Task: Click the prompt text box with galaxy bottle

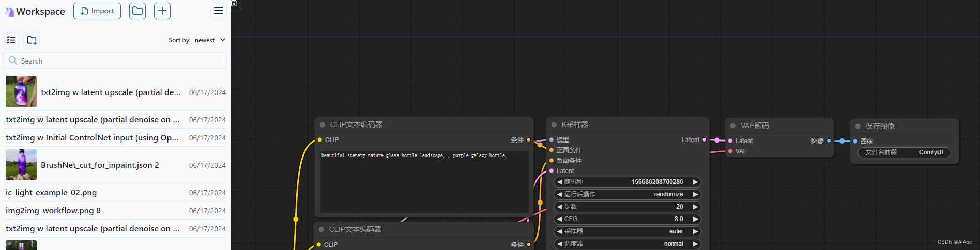Action: click(424, 182)
